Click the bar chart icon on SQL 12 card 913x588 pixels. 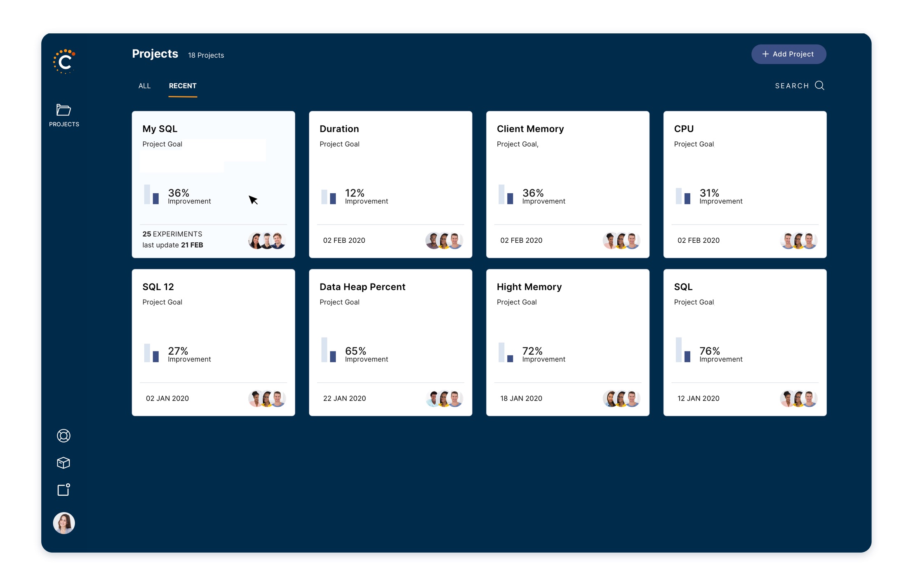click(x=151, y=353)
